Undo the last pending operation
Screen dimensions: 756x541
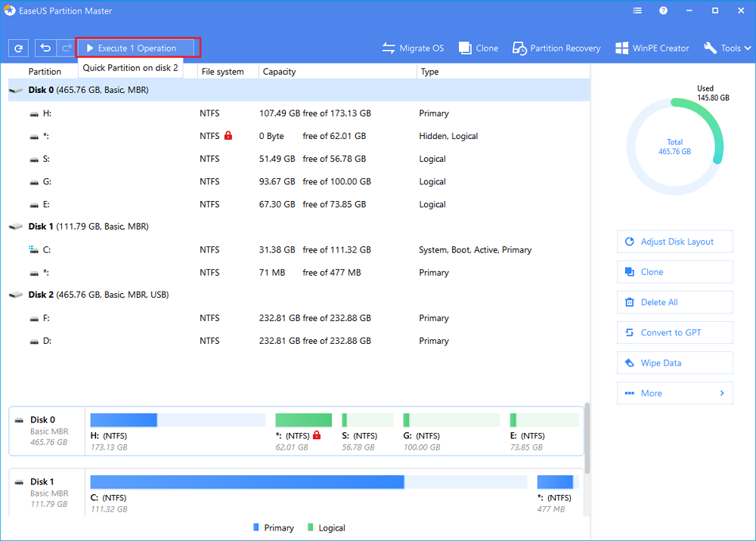pos(45,48)
